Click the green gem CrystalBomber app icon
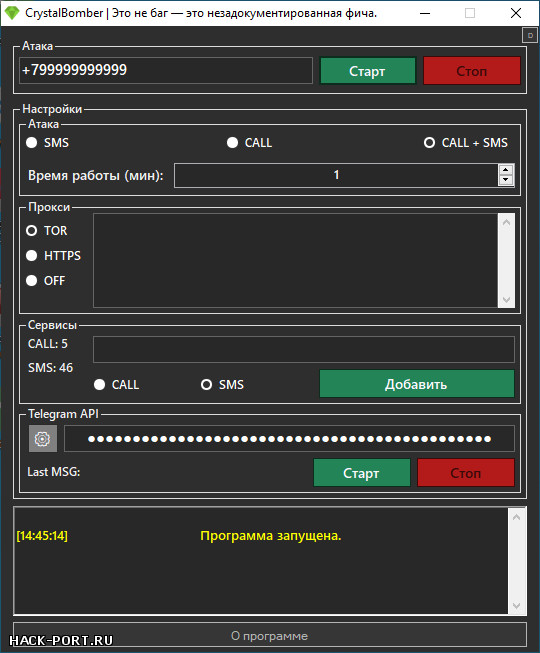540x653 pixels. tap(12, 13)
